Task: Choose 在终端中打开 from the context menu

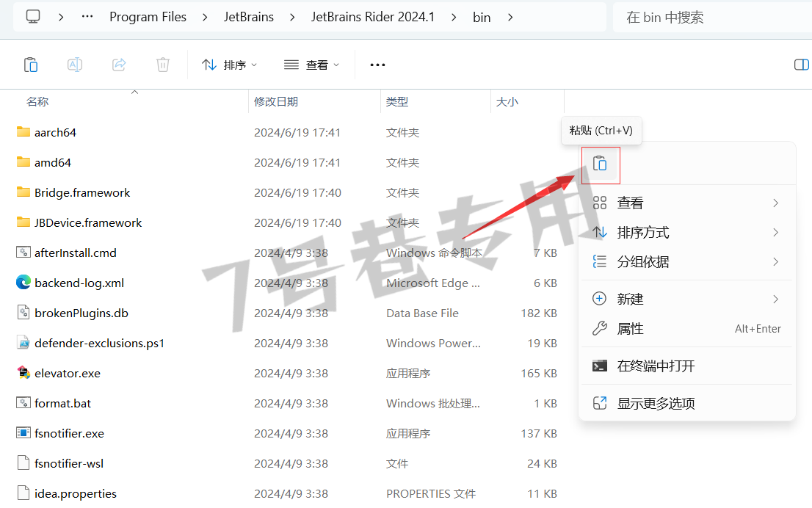Action: click(x=687, y=366)
